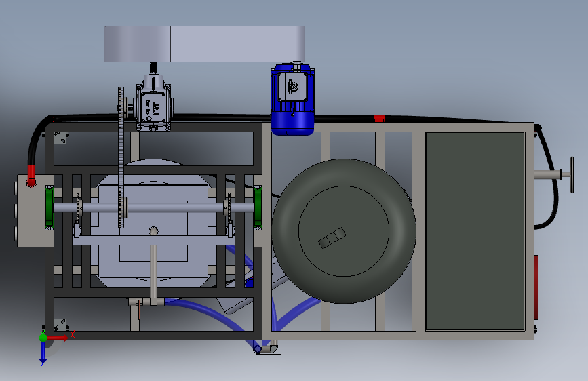
Task: Click the dark rectangular panel at right
Action: coord(475,231)
